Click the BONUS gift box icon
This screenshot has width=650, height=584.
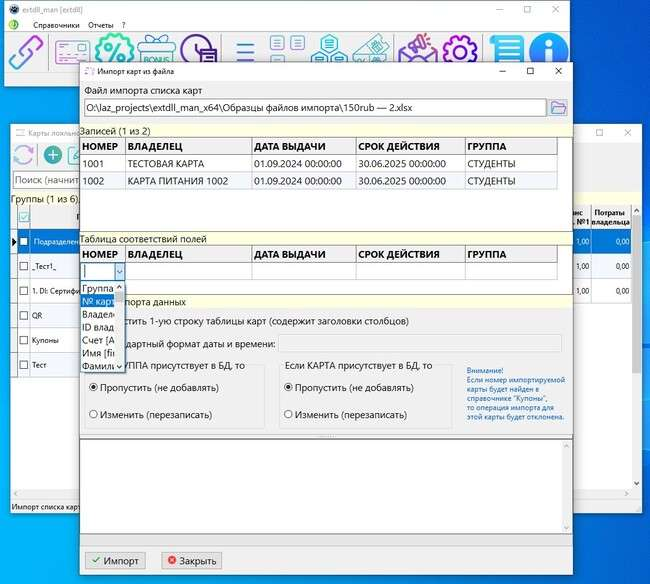pyautogui.click(x=157, y=51)
